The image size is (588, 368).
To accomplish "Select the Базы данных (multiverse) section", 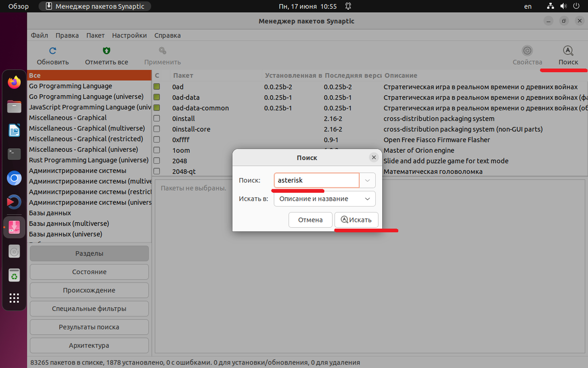I will pos(89,223).
